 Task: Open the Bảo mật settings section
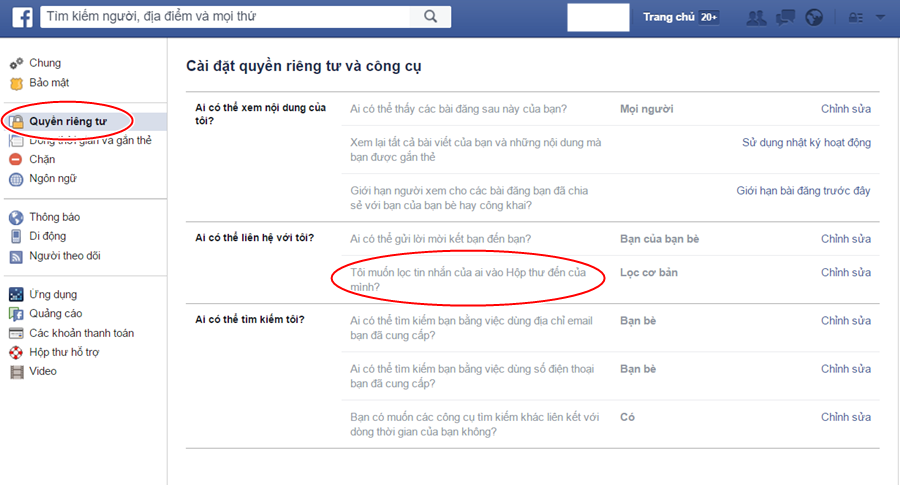[49, 83]
